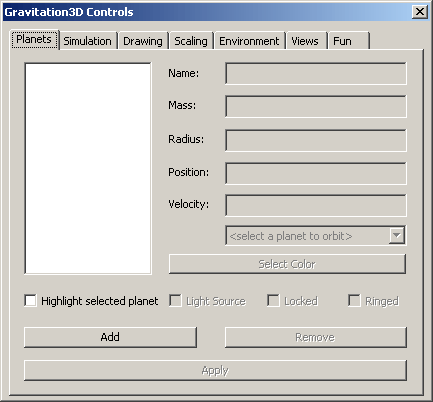The width and height of the screenshot is (433, 402).
Task: Open the Views tab
Action: (x=306, y=41)
